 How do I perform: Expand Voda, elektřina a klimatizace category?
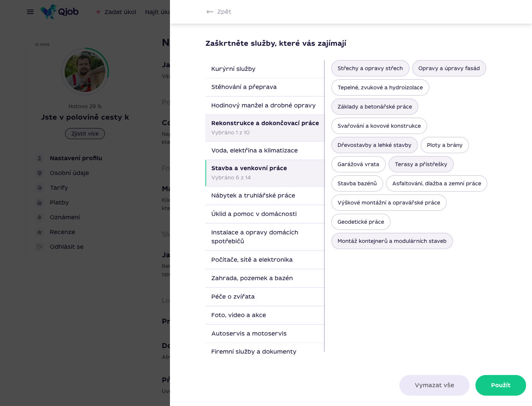click(265, 150)
